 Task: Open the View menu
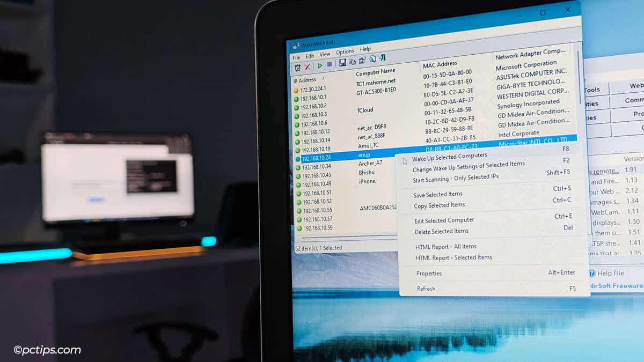[325, 54]
